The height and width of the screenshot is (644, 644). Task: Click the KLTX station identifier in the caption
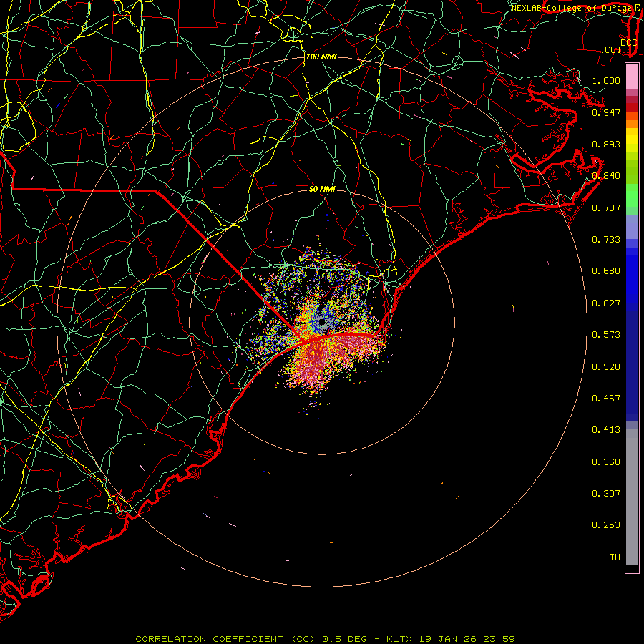click(399, 639)
